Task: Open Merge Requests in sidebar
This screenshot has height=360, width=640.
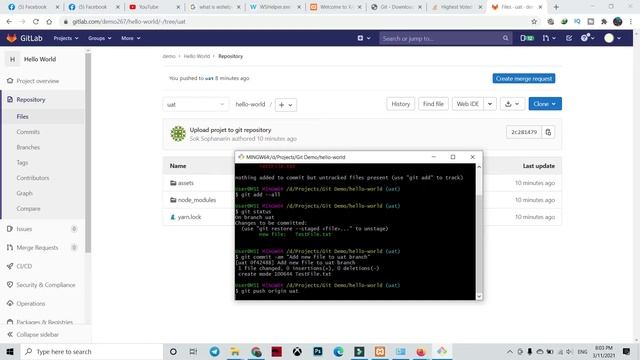Action: pos(37,248)
